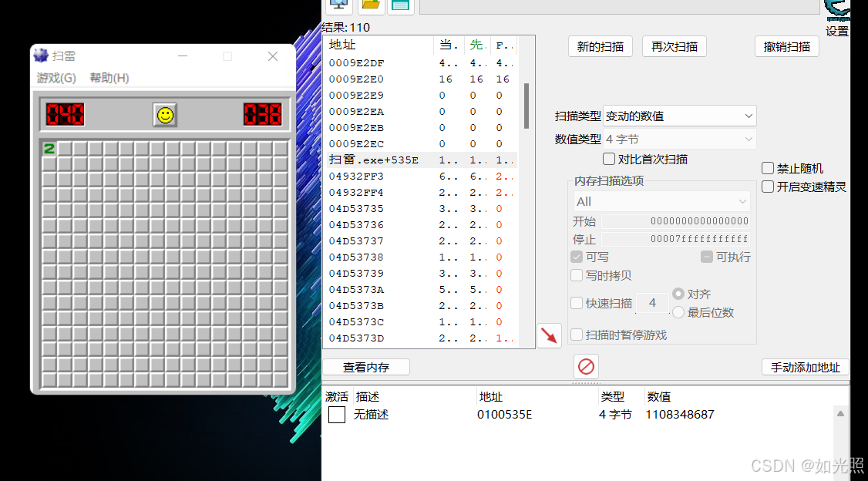
Task: Click address 0100535E in address table
Action: pyautogui.click(x=504, y=415)
